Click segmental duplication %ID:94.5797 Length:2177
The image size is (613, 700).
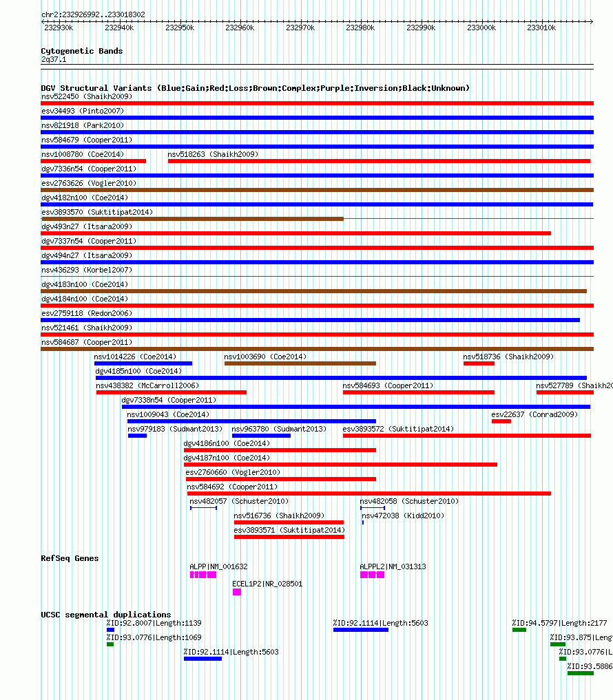point(519,630)
